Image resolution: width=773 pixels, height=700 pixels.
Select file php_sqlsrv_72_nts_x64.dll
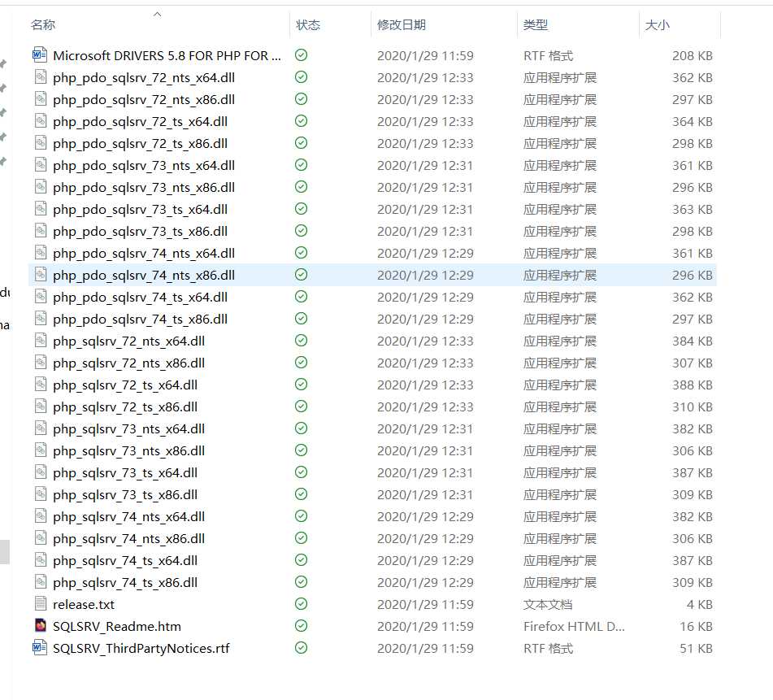[x=128, y=341]
